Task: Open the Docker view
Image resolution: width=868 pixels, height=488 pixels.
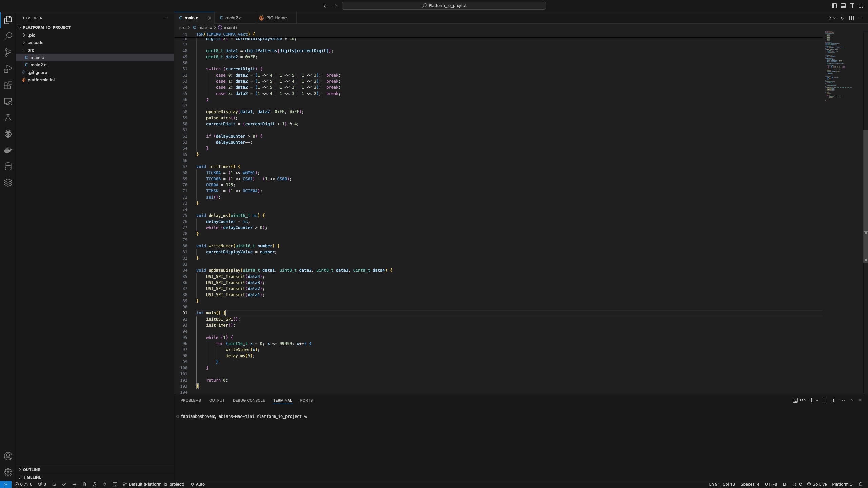Action: pyautogui.click(x=8, y=150)
